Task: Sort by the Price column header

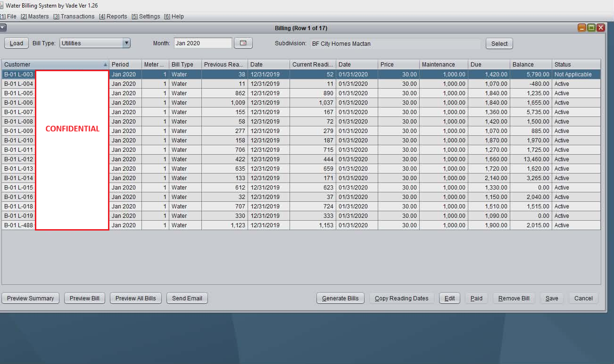Action: [399, 65]
